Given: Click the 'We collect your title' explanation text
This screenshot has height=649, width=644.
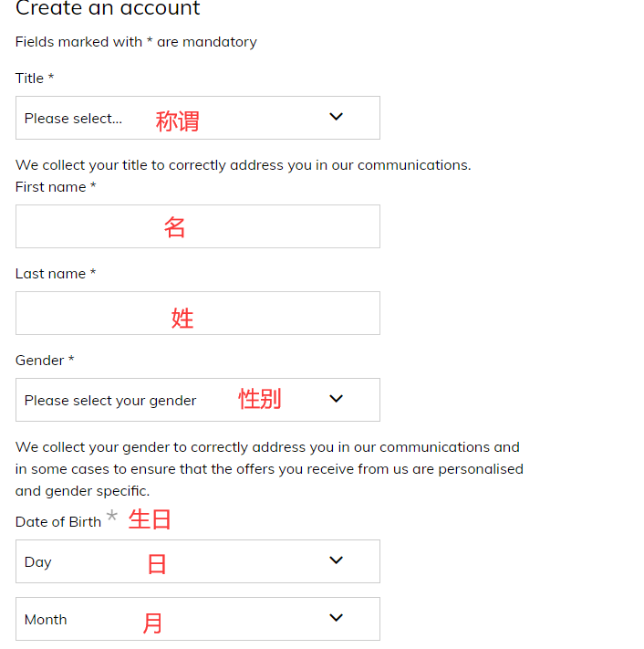Looking at the screenshot, I should click(x=243, y=165).
